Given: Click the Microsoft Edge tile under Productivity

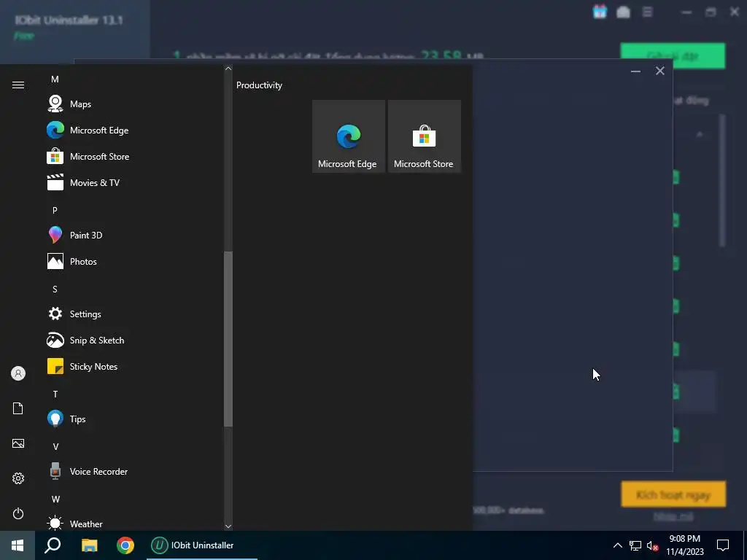Looking at the screenshot, I should click(349, 136).
